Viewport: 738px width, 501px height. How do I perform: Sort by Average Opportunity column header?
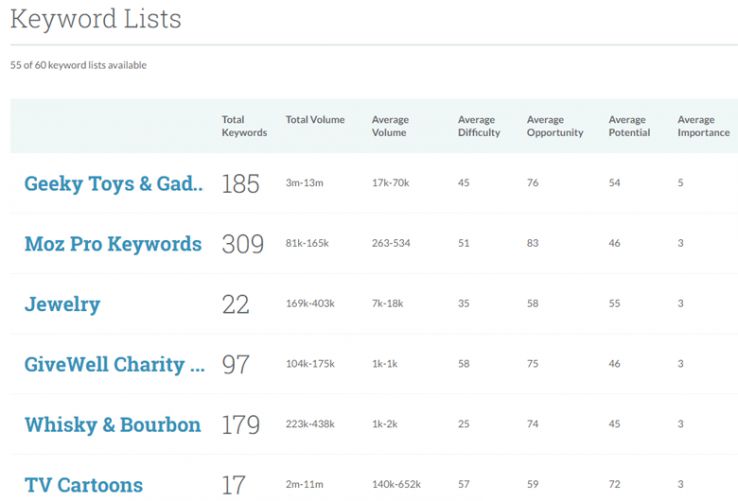point(555,126)
